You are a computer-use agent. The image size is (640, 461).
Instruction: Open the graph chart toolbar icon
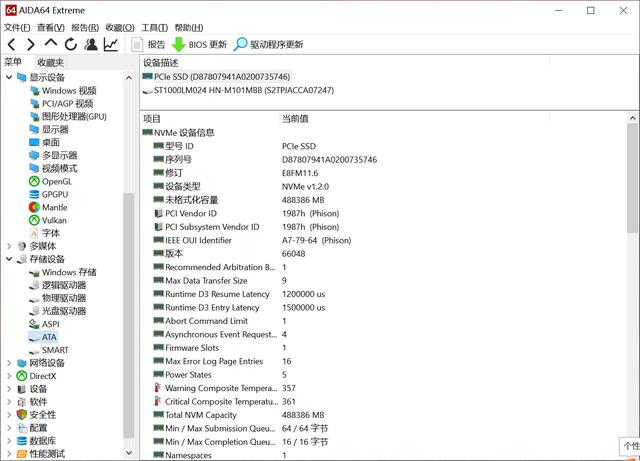tap(111, 44)
